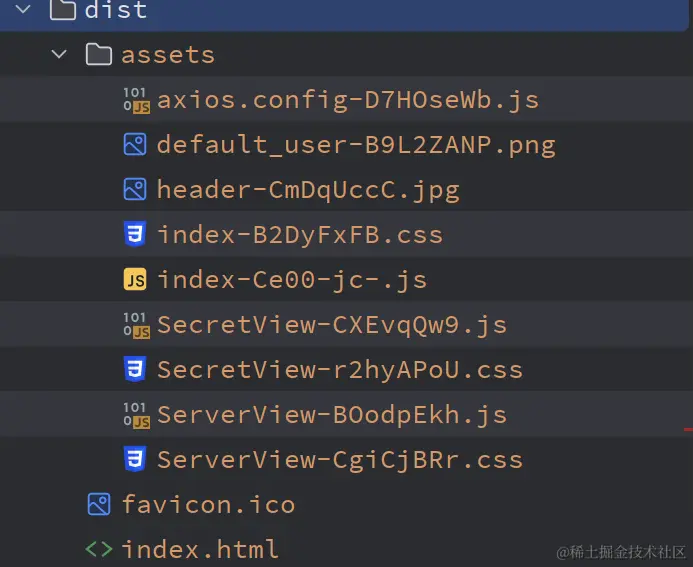Select the assets folder name
Viewport: 693px width, 567px height.
[x=168, y=55]
